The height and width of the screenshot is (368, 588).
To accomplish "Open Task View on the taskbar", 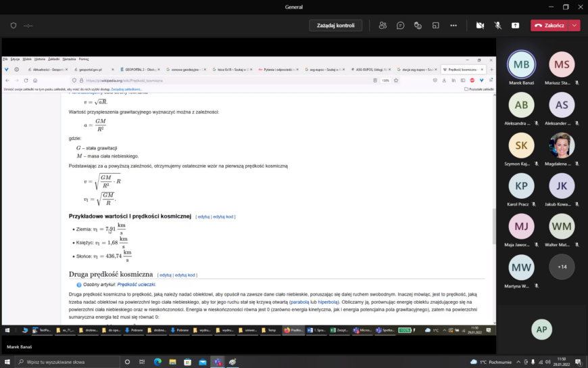I will tap(142, 362).
